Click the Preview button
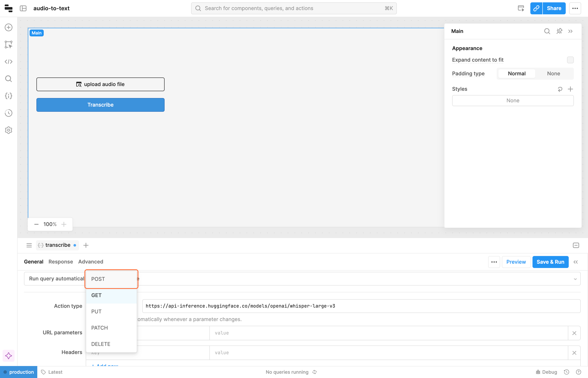The width and height of the screenshot is (588, 378). (516, 262)
